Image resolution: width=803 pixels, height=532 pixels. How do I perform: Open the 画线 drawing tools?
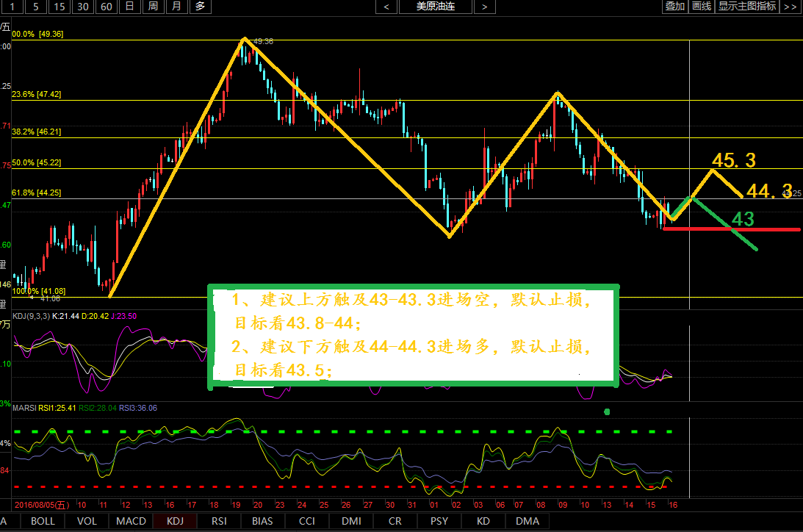pyautogui.click(x=702, y=7)
